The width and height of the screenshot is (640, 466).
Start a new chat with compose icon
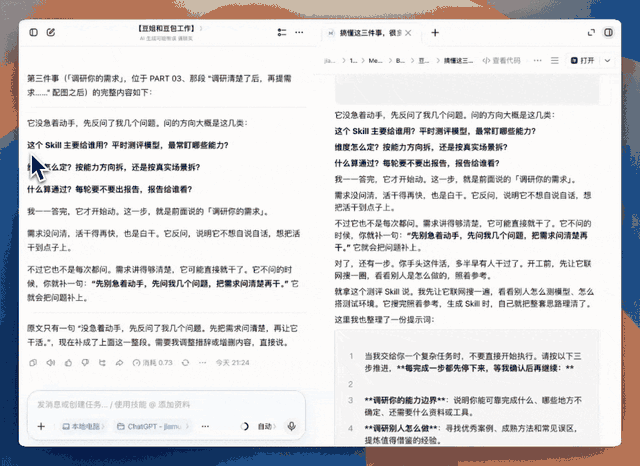[51, 32]
